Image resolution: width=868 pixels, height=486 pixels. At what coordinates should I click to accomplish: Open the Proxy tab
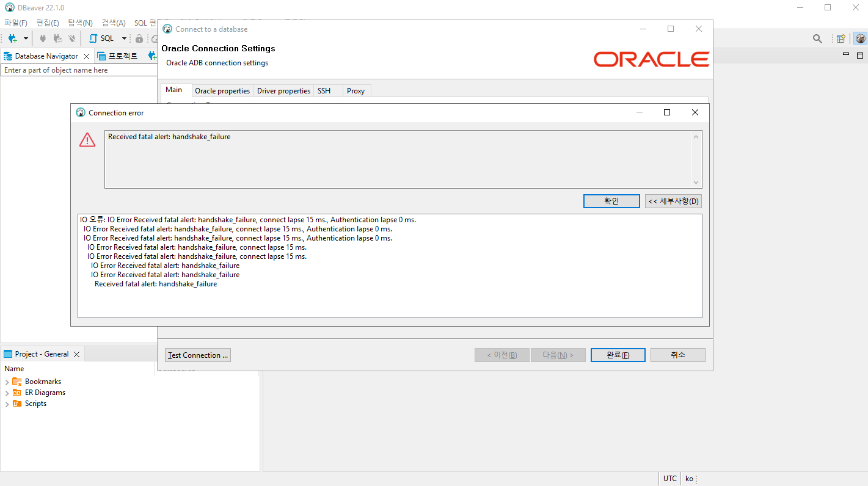pos(356,90)
